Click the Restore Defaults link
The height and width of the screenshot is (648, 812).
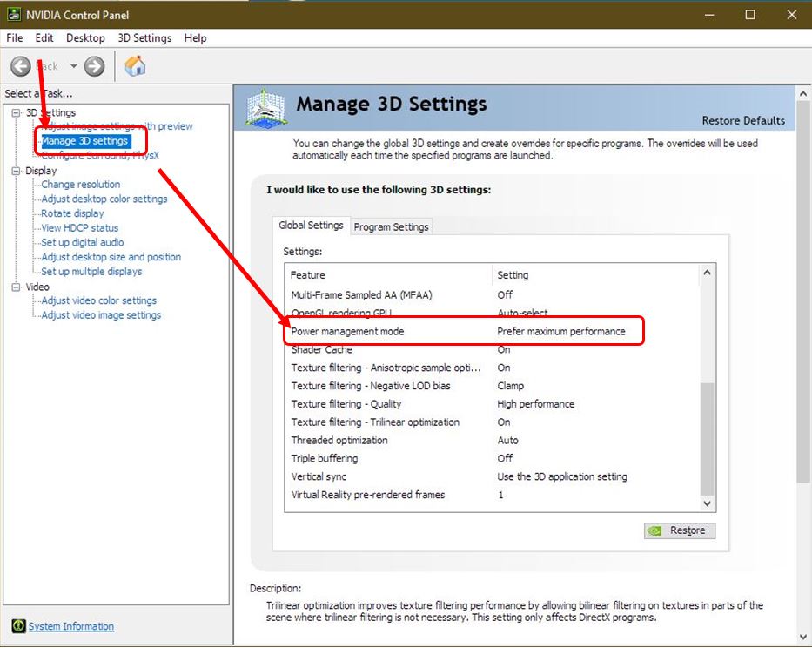[x=743, y=120]
